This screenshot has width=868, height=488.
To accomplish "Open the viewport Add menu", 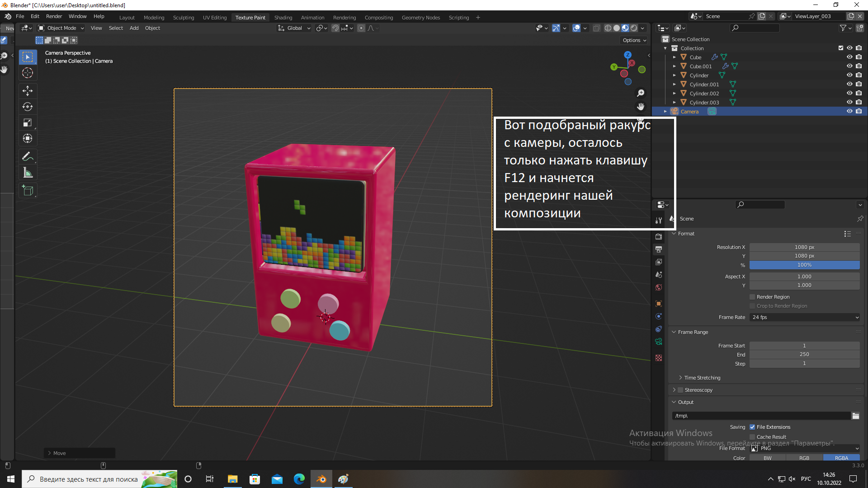I will click(134, 28).
